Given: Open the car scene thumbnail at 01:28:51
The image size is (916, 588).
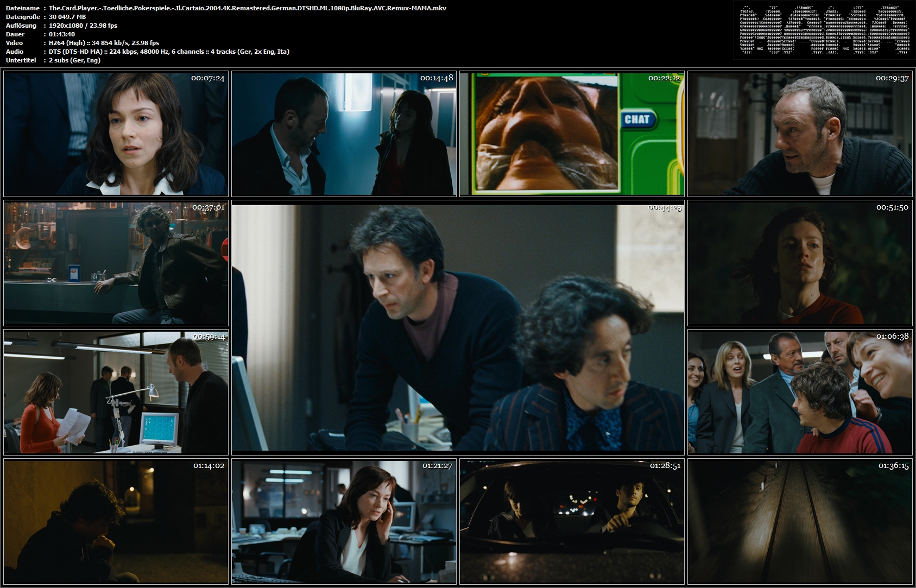Looking at the screenshot, I should click(x=572, y=521).
